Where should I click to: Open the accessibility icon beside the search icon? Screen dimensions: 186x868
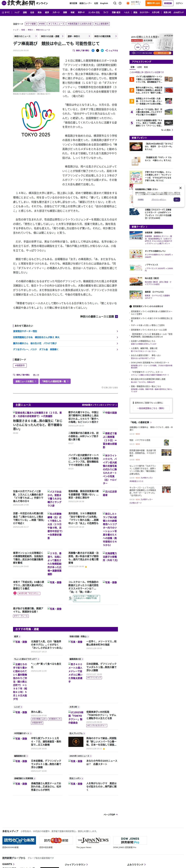(x=120, y=3)
